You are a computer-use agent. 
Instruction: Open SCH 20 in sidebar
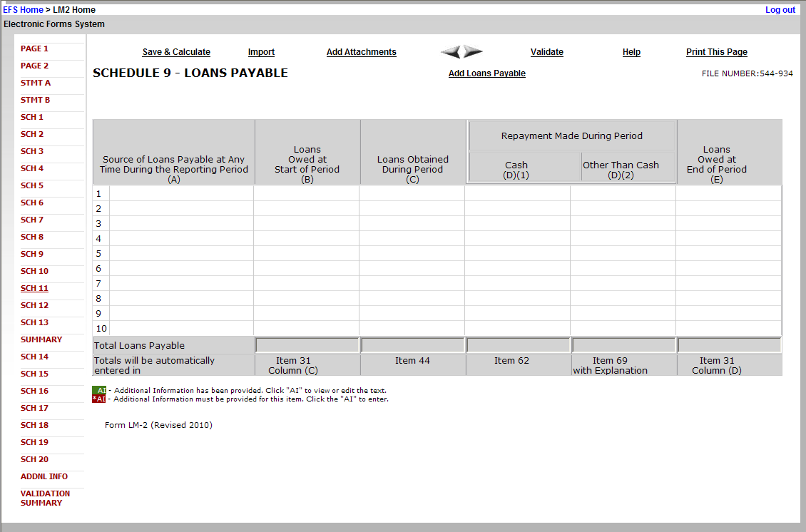tap(34, 459)
